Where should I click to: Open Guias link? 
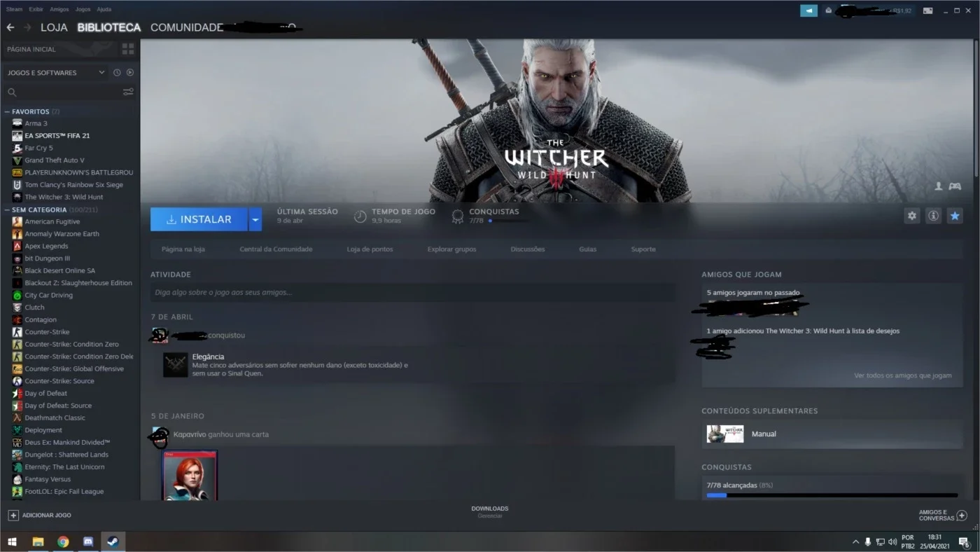pyautogui.click(x=587, y=249)
